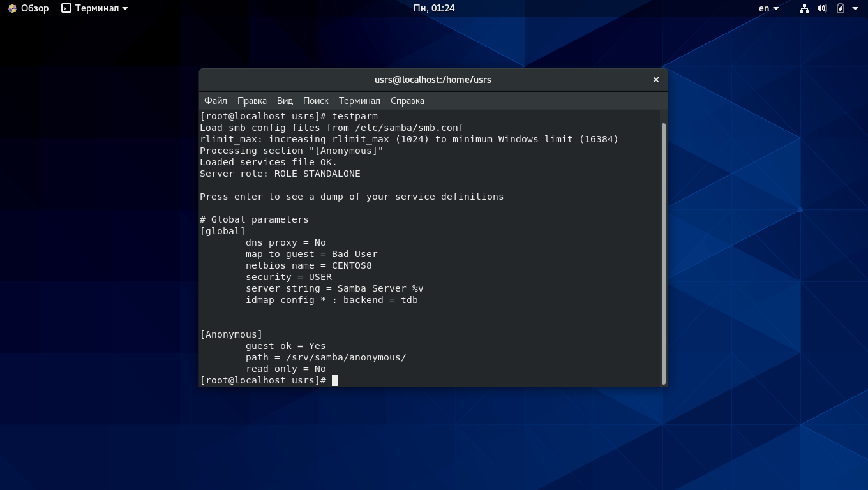The height and width of the screenshot is (490, 868).
Task: Open the Правка menu
Action: (251, 100)
